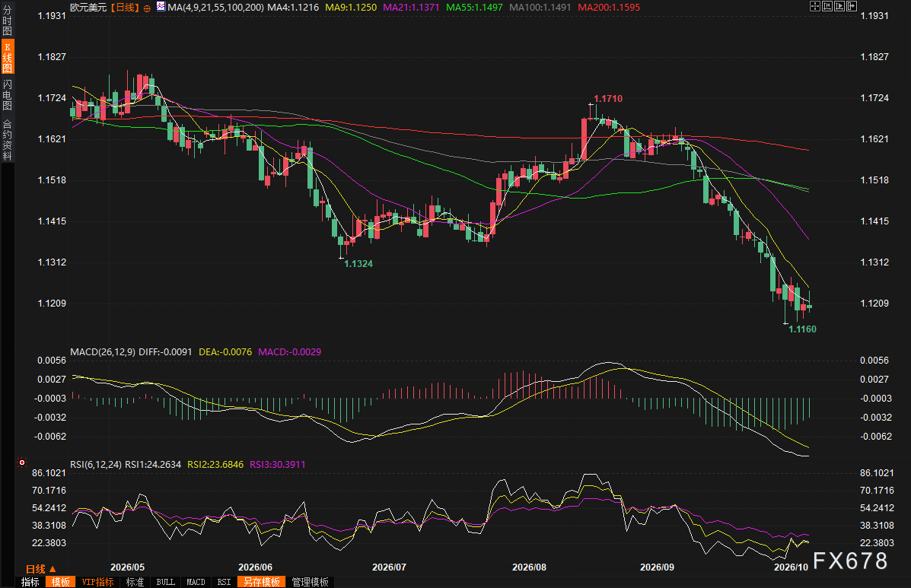Click the expand-panel arrow icon at top right

click(852, 6)
